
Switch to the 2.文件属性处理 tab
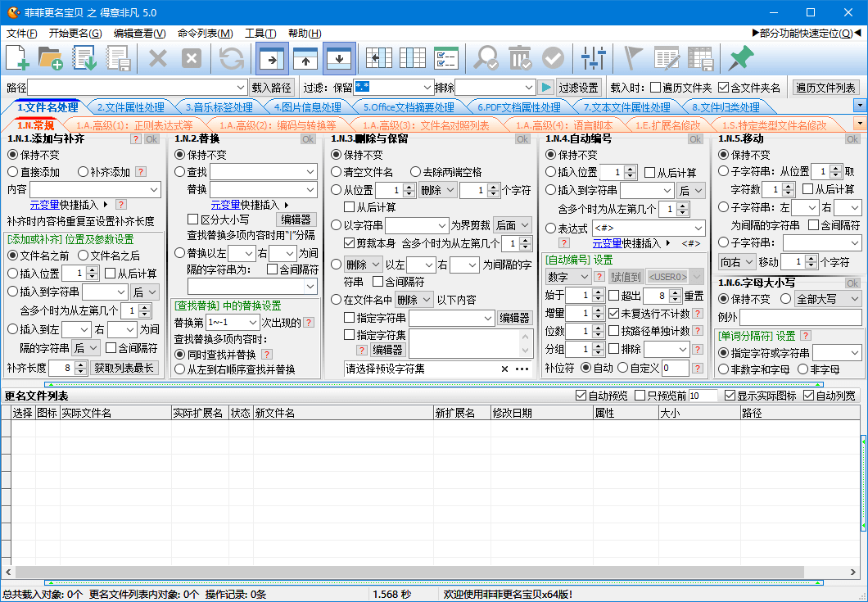click(x=131, y=107)
